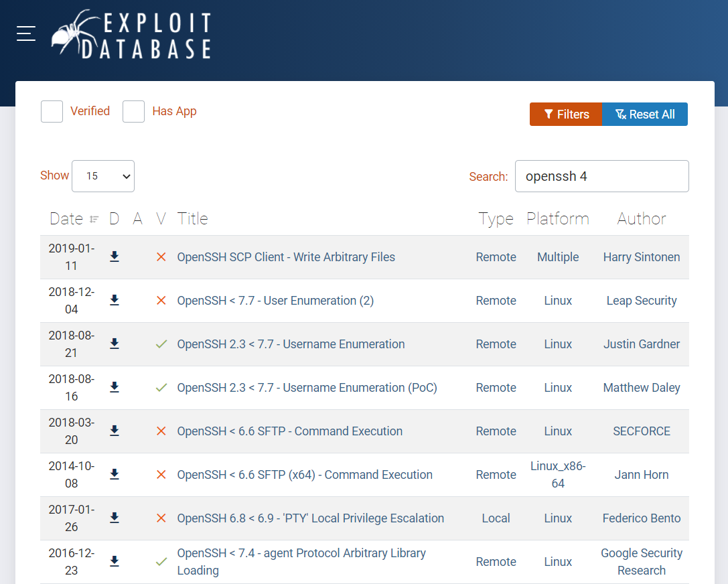The width and height of the screenshot is (728, 584).
Task: Click the Local type link
Action: click(x=496, y=518)
